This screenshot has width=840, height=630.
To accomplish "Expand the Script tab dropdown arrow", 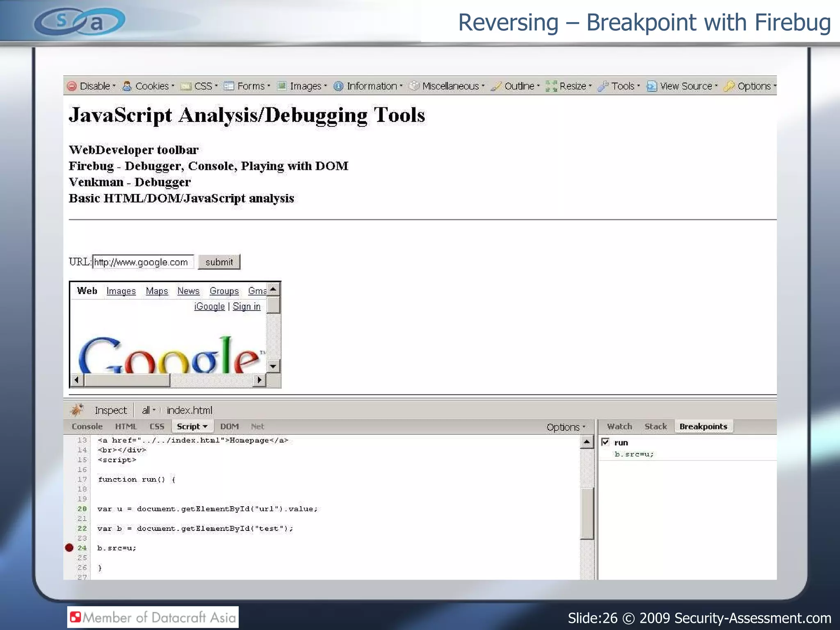I will [205, 427].
